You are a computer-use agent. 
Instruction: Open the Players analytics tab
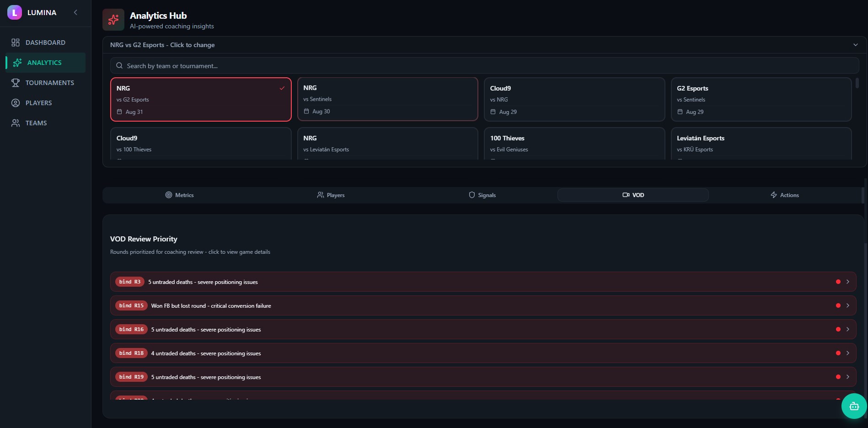(x=331, y=195)
